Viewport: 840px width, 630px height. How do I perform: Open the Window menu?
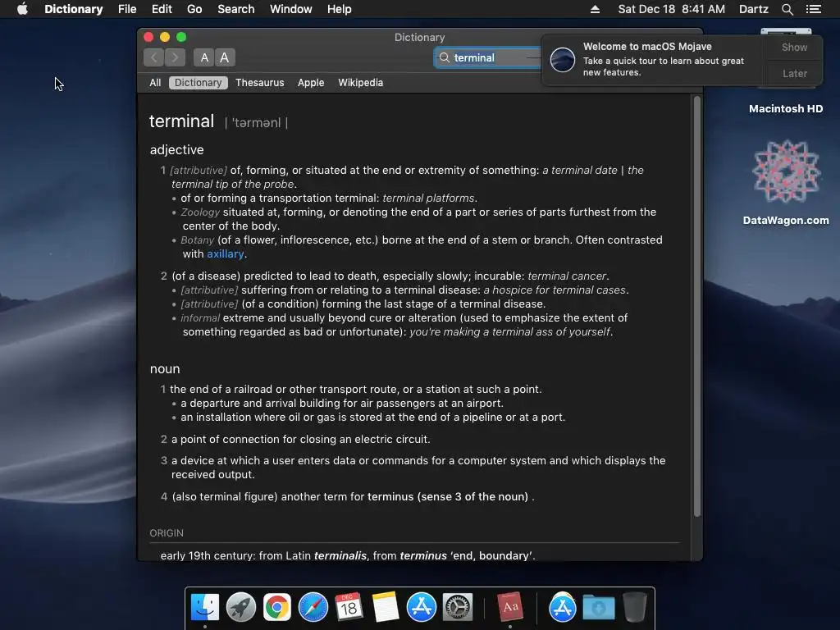(x=291, y=9)
